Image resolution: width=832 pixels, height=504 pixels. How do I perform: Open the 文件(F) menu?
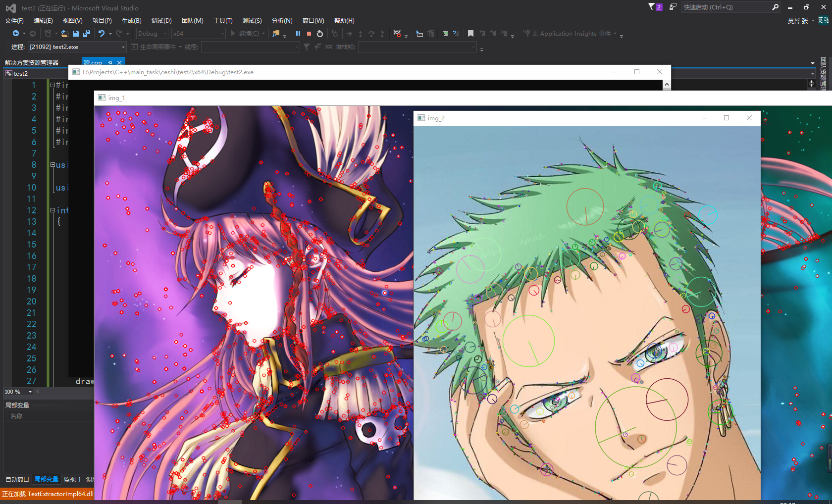[x=14, y=20]
